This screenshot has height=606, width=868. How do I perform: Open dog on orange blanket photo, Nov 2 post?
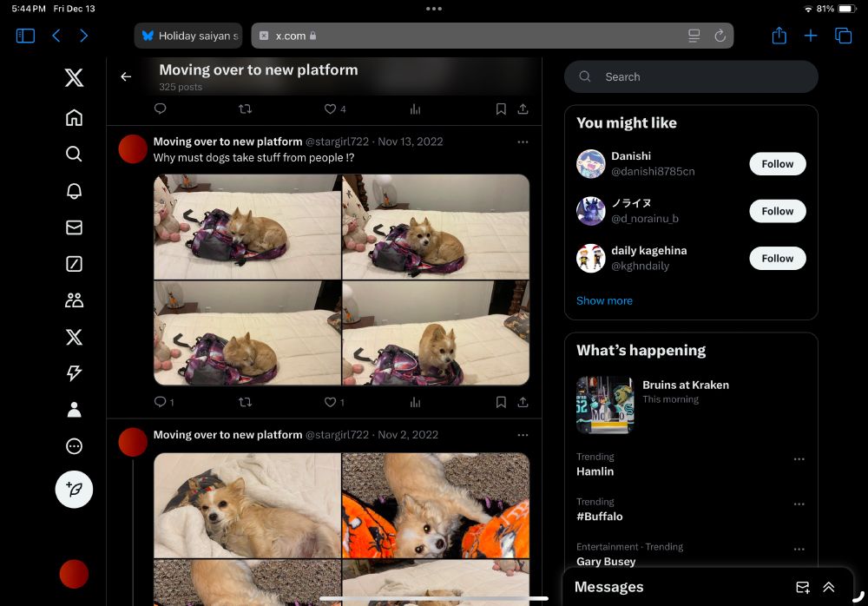click(436, 505)
